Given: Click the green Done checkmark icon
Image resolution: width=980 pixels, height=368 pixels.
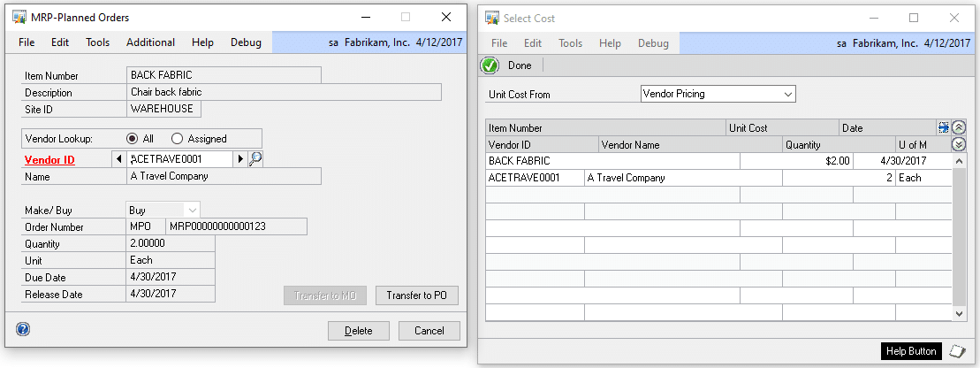Looking at the screenshot, I should (x=490, y=65).
